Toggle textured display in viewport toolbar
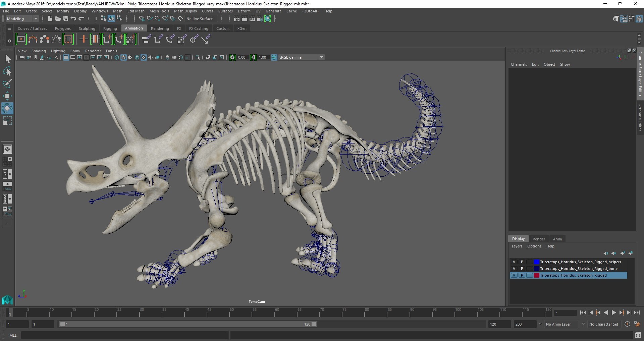Image resolution: width=644 pixels, height=341 pixels. coord(144,57)
